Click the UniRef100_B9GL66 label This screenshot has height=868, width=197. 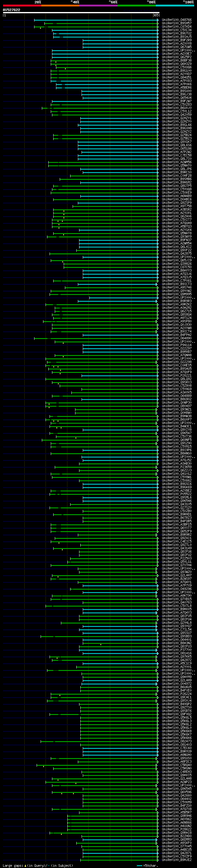point(176,125)
